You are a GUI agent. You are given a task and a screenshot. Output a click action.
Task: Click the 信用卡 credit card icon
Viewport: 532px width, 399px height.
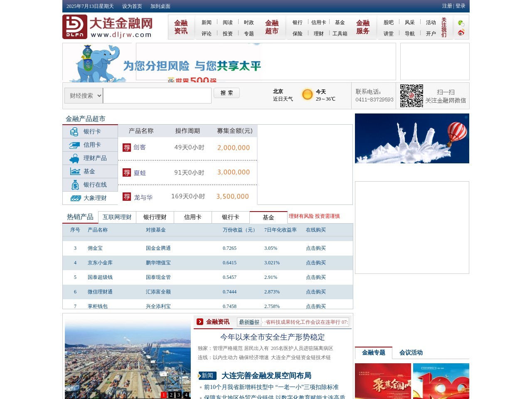[x=75, y=145]
